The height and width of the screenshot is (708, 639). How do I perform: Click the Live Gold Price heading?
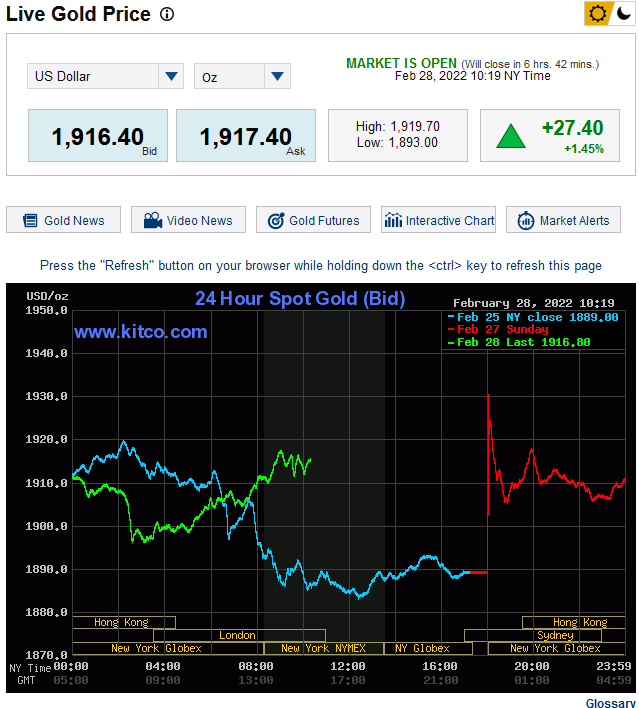tap(78, 14)
